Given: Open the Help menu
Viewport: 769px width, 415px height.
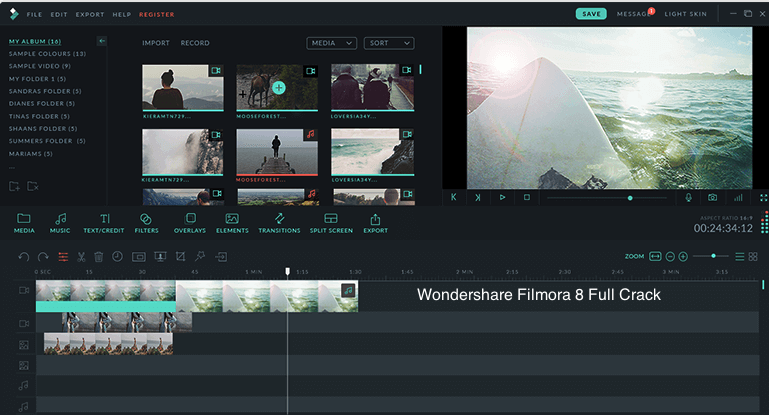Looking at the screenshot, I should [122, 15].
